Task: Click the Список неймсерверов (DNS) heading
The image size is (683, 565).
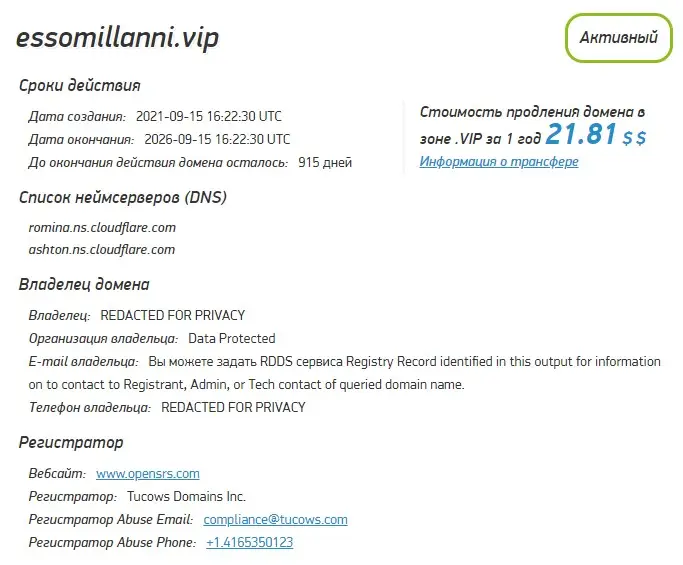Action: pos(123,198)
